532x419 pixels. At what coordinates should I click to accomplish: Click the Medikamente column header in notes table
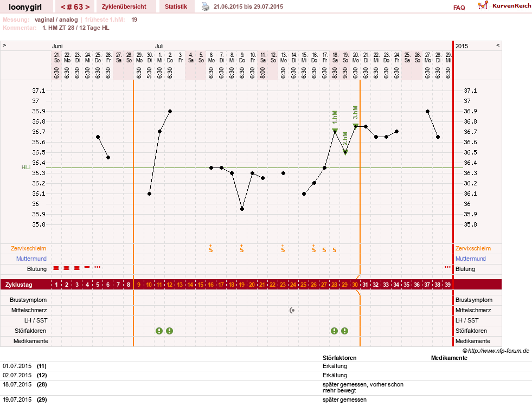coord(449,358)
